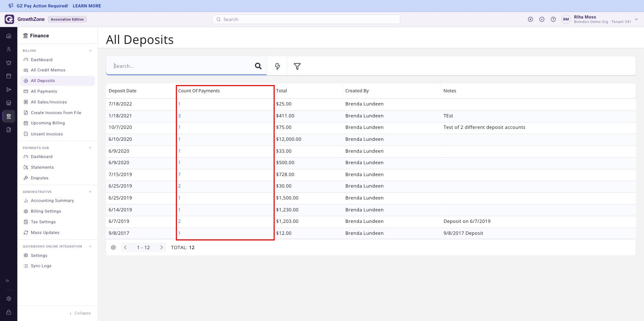Collapse the Administrative section chevron

tap(90, 192)
